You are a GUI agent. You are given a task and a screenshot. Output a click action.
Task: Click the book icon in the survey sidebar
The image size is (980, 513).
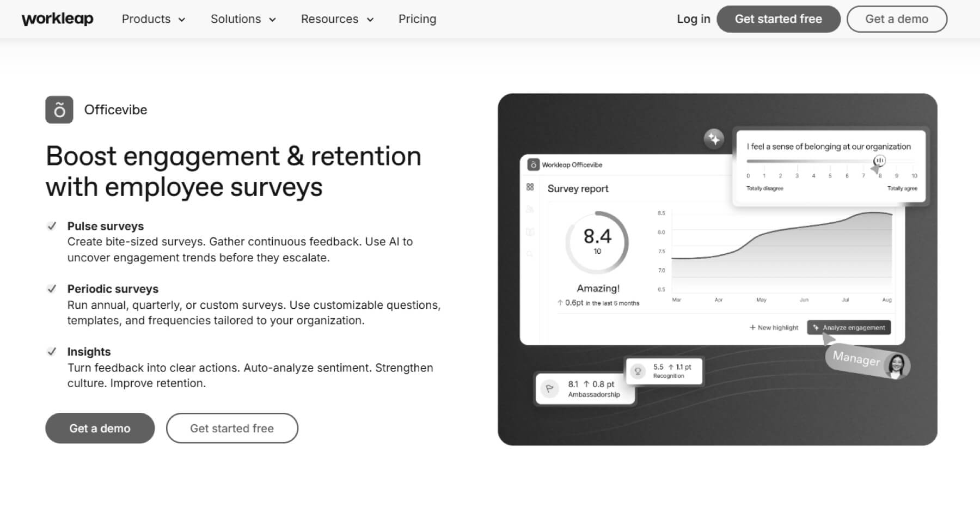point(530,231)
